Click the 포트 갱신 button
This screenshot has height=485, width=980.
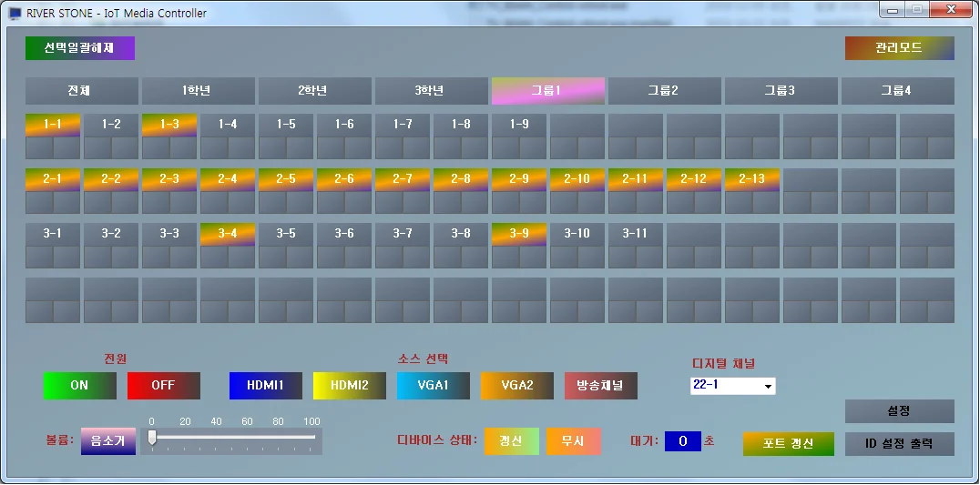point(788,443)
